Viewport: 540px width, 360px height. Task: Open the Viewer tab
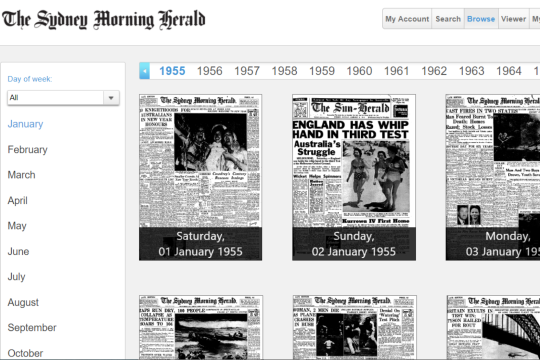click(x=513, y=19)
